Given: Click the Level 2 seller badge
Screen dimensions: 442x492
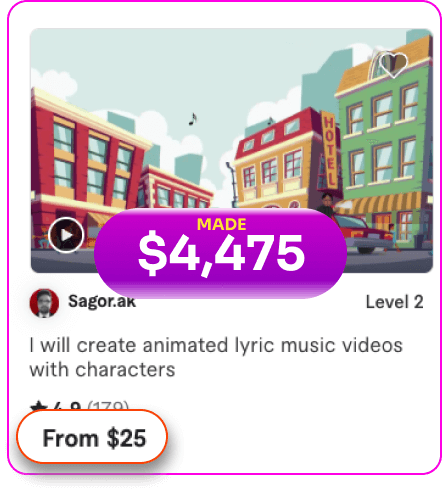Looking at the screenshot, I should [394, 302].
